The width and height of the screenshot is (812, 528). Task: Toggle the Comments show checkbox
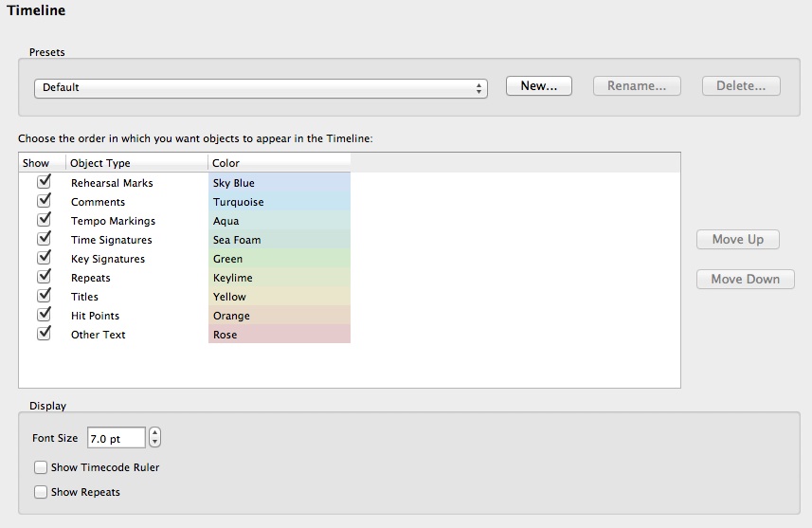(43, 201)
